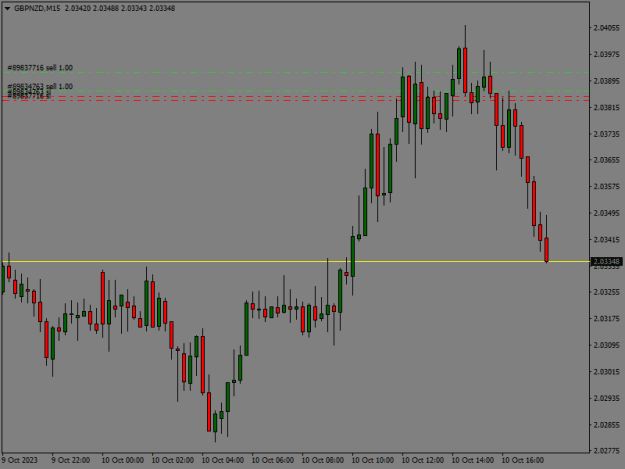Select the green #89837716 sell order line
Image resolution: width=625 pixels, height=469 pixels.
(295, 73)
